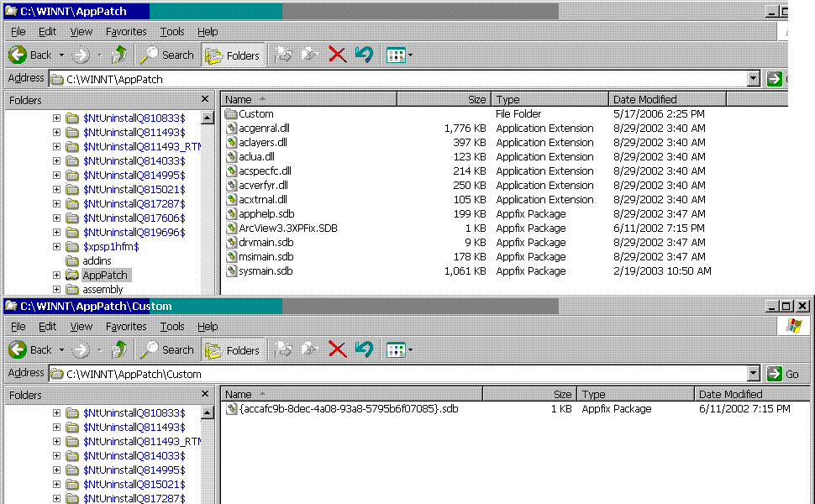Click the green Go arrow icon beside the address bar
The height and width of the screenshot is (504, 815).
click(773, 77)
